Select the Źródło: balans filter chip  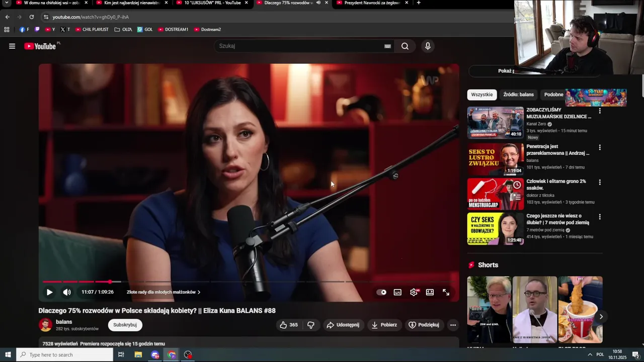pos(518,95)
